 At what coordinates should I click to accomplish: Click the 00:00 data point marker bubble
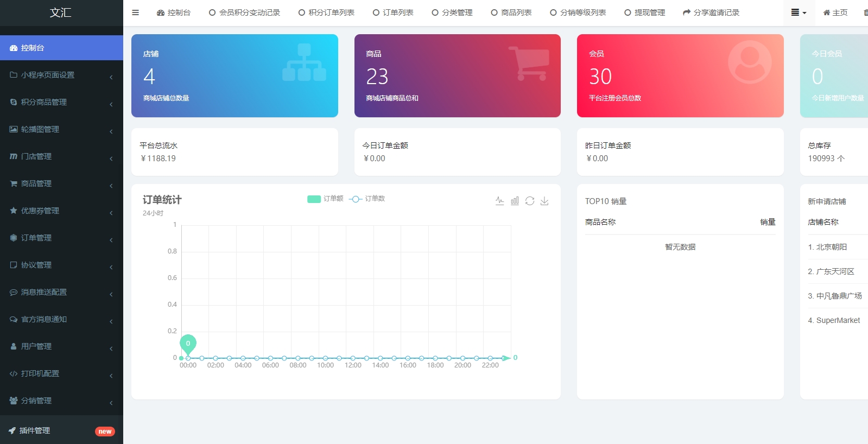click(x=188, y=344)
